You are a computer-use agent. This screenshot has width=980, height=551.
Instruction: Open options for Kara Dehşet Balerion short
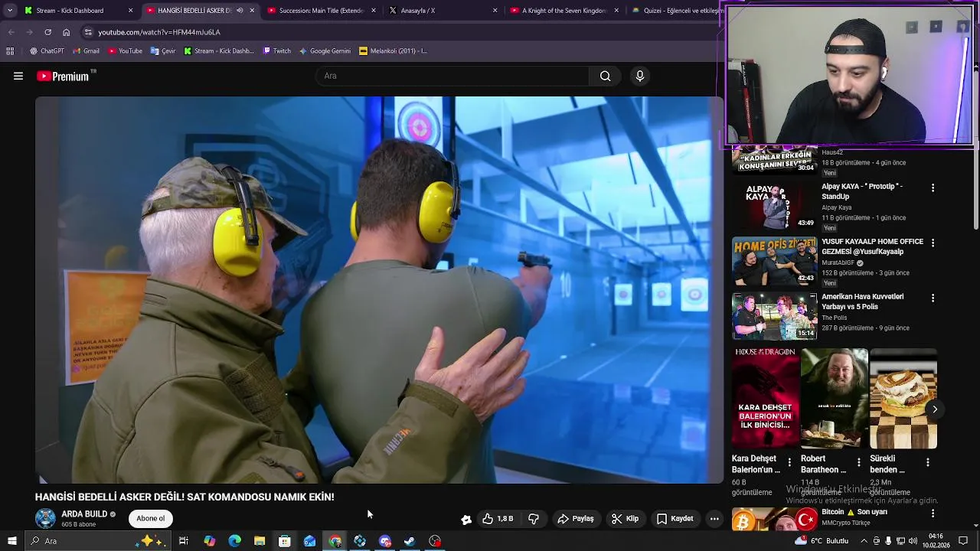[789, 462]
